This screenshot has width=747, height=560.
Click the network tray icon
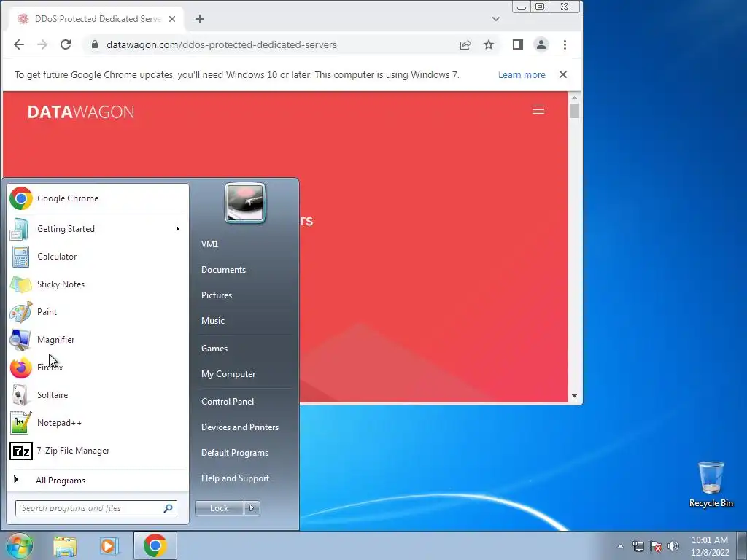pos(638,546)
